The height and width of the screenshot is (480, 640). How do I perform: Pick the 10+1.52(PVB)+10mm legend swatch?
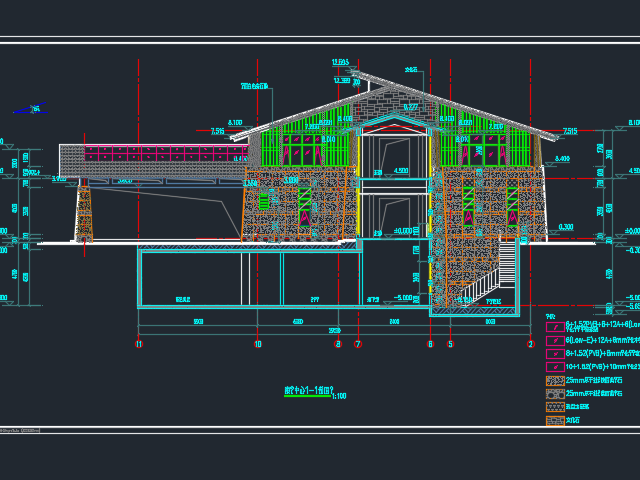[x=555, y=367]
